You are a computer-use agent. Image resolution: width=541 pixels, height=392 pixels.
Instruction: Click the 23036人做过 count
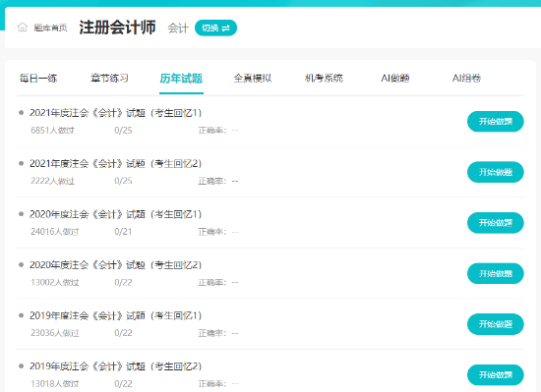55,333
